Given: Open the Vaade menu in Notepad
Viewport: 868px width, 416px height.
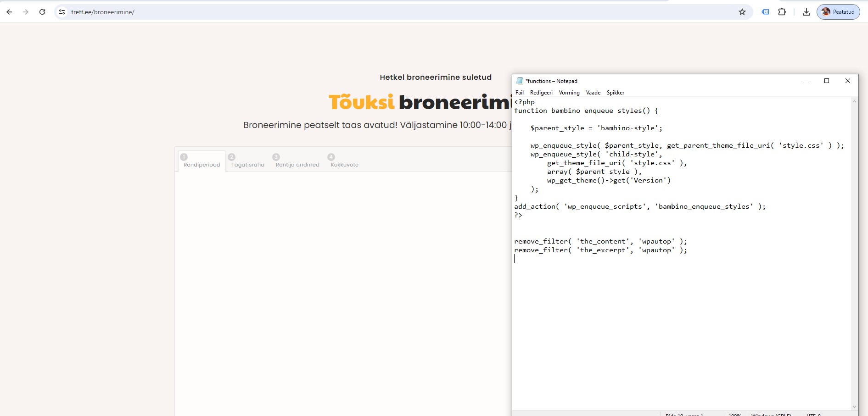Looking at the screenshot, I should pos(593,93).
